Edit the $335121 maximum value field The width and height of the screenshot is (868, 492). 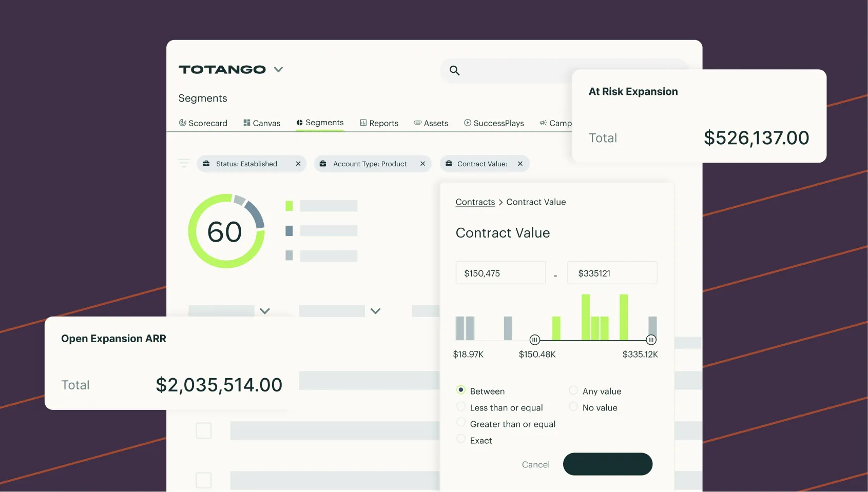pyautogui.click(x=612, y=273)
